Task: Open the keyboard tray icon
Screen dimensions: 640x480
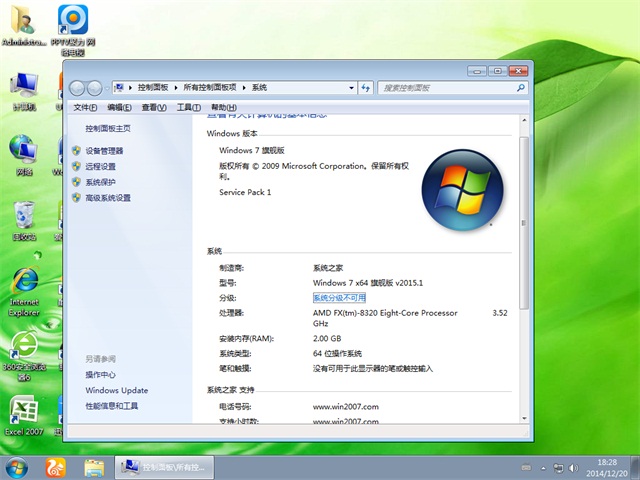Action: coord(527,468)
